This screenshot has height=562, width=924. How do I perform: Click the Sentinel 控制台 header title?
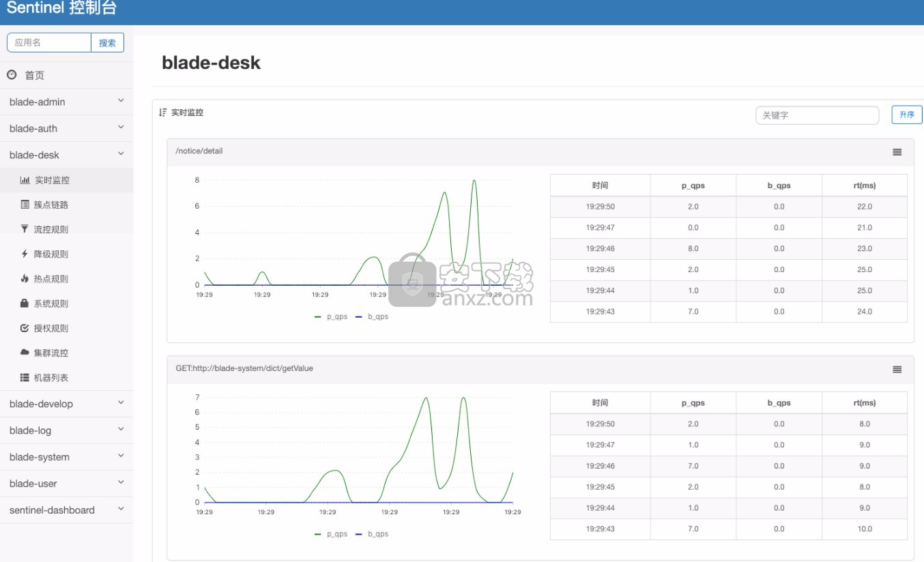(62, 8)
